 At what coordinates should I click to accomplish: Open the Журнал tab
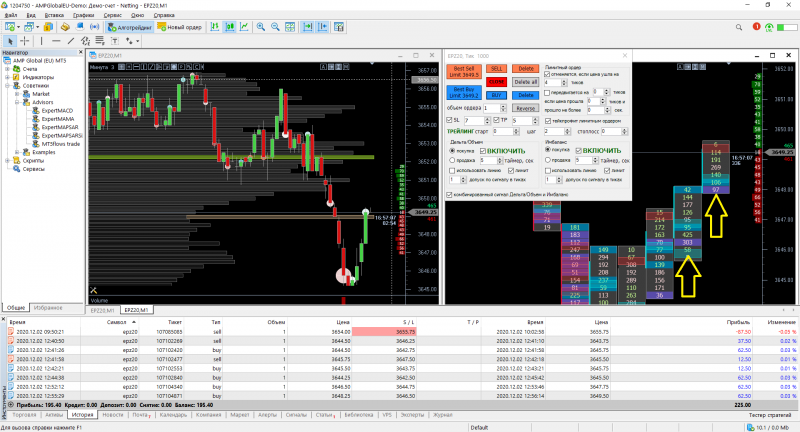pos(443,415)
